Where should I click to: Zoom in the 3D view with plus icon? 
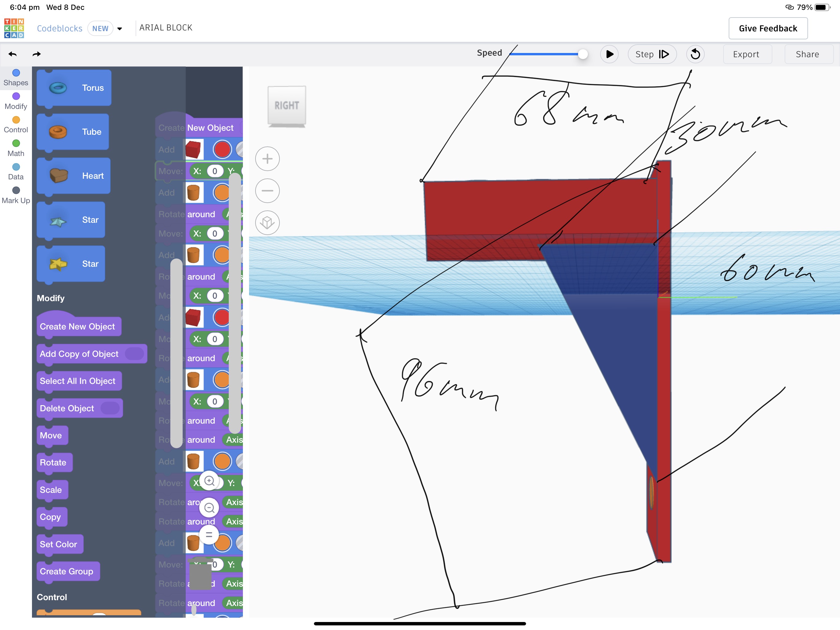[x=267, y=159]
